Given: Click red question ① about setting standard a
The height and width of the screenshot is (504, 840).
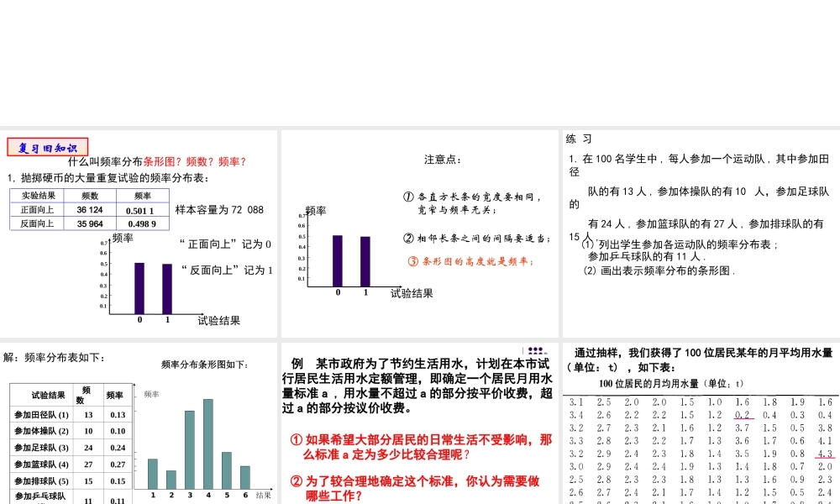Looking at the screenshot, I should (x=421, y=447).
